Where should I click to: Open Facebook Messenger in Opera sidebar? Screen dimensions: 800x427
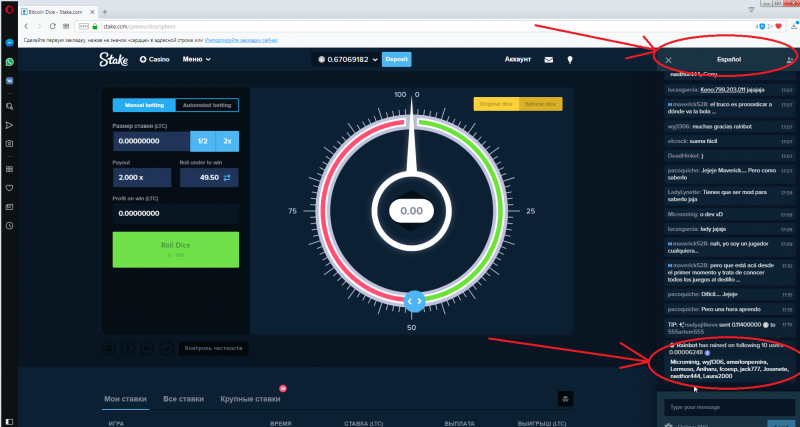tap(9, 43)
